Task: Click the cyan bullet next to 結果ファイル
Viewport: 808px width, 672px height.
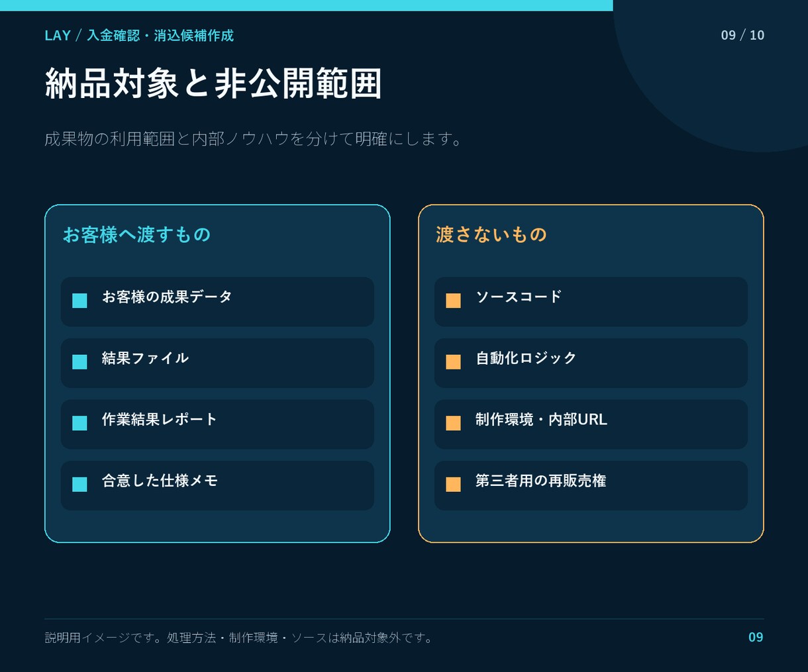Action: tap(79, 362)
